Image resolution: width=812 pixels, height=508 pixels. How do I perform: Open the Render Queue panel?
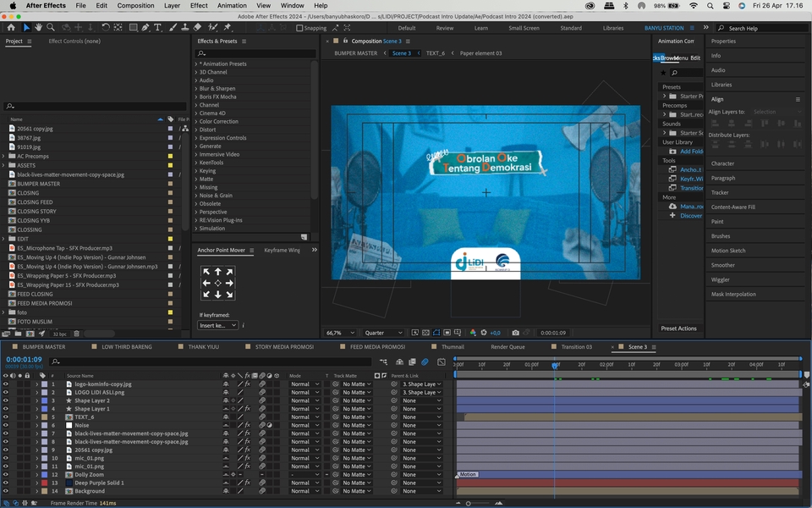point(508,346)
